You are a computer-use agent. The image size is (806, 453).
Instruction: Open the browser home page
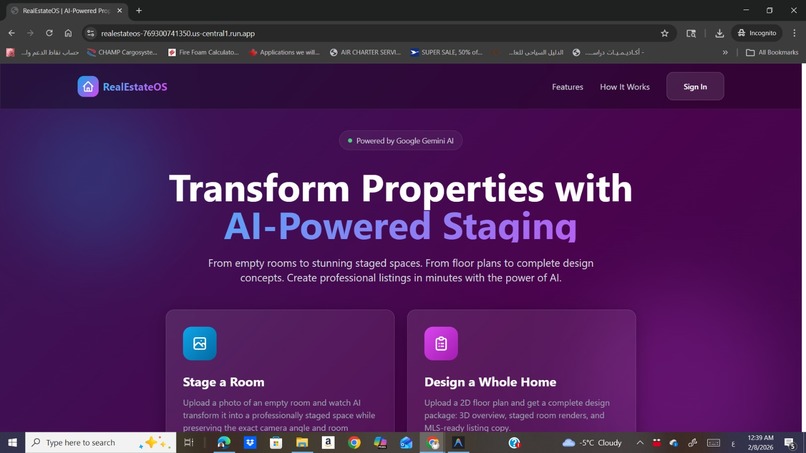coord(68,33)
